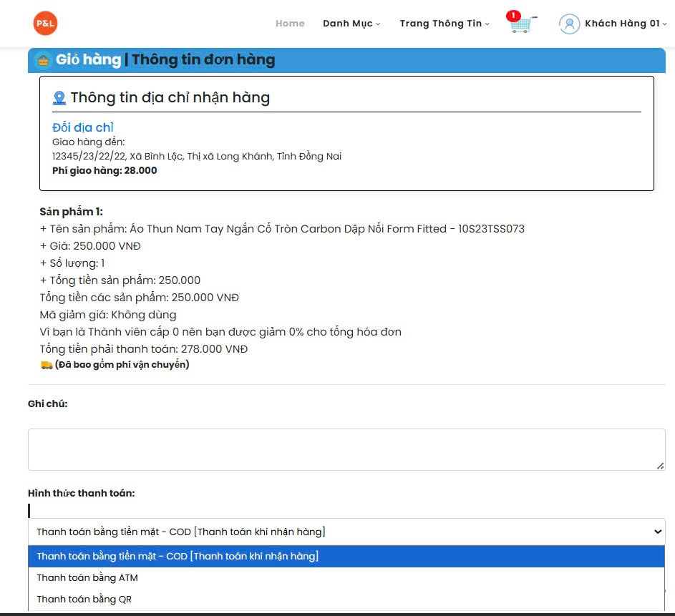
Task: Click the textarea resize handle
Action: tap(661, 467)
